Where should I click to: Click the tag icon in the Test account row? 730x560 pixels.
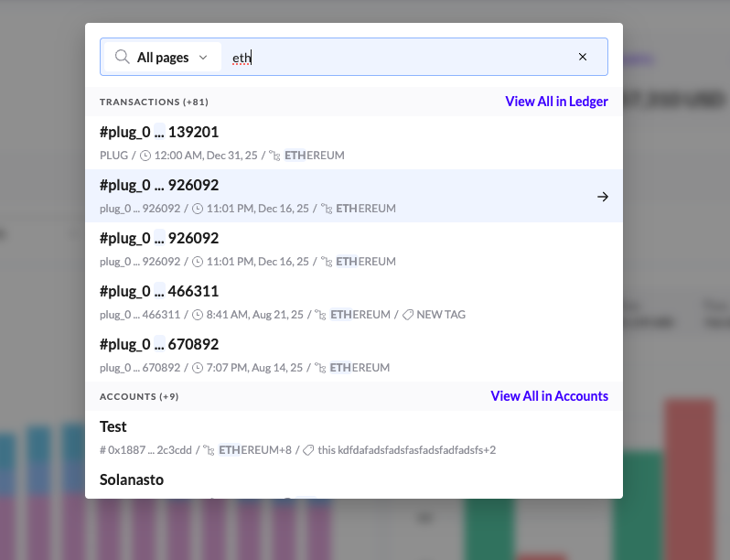click(x=308, y=450)
